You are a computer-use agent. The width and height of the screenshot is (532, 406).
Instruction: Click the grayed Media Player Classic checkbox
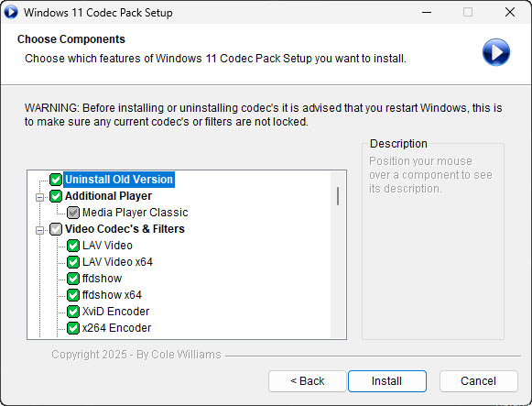pyautogui.click(x=73, y=213)
